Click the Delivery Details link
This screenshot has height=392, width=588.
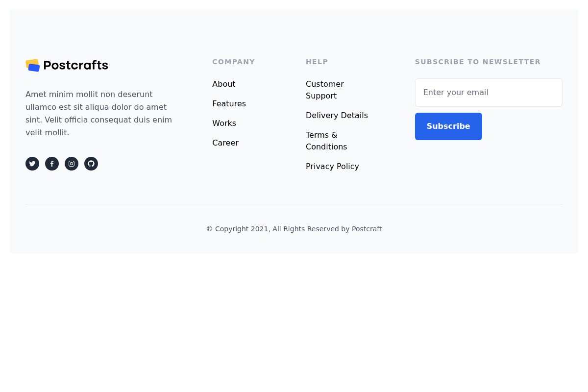click(337, 115)
